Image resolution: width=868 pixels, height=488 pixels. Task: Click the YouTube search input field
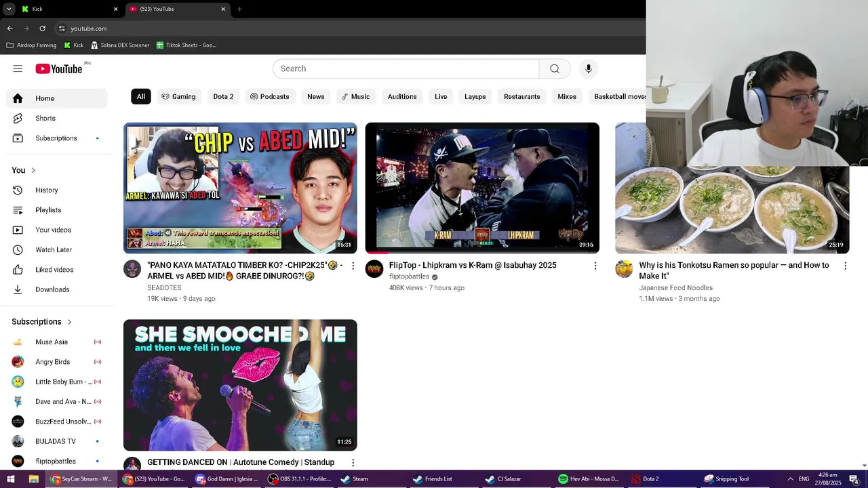pos(406,68)
